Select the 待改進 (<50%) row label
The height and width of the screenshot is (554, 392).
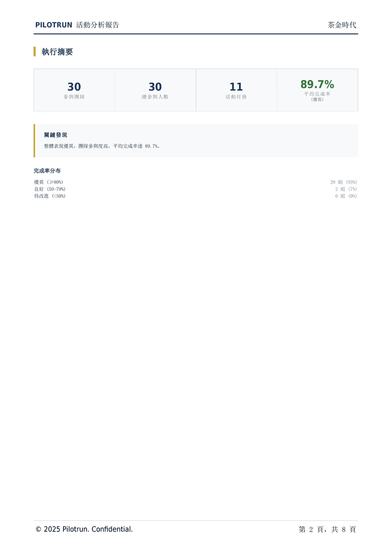coord(50,196)
